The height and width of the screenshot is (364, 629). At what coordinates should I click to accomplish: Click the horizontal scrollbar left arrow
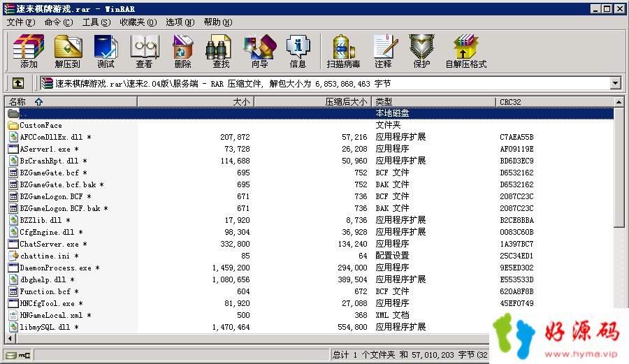point(10,339)
